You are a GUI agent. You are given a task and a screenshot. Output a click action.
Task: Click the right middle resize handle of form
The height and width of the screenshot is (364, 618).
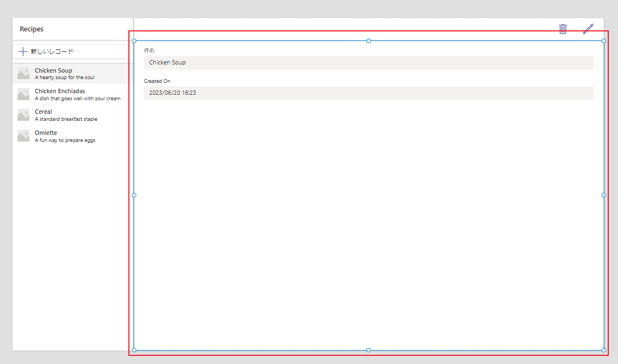click(604, 195)
